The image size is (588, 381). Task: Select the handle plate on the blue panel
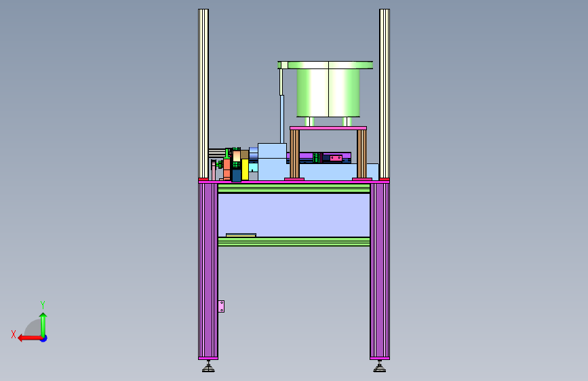pyautogui.click(x=241, y=235)
